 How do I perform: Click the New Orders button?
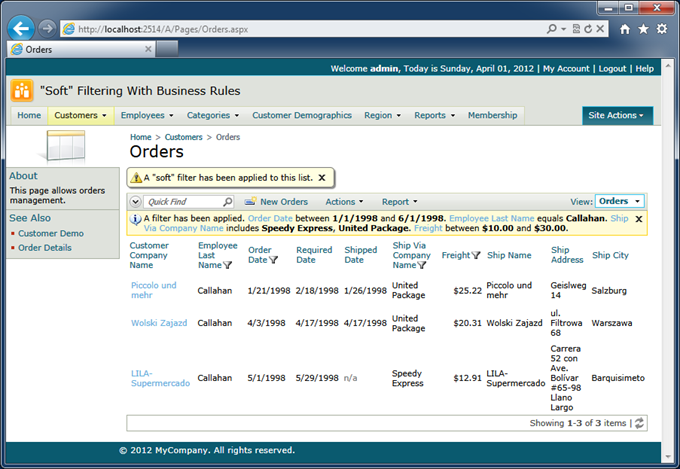click(x=276, y=202)
